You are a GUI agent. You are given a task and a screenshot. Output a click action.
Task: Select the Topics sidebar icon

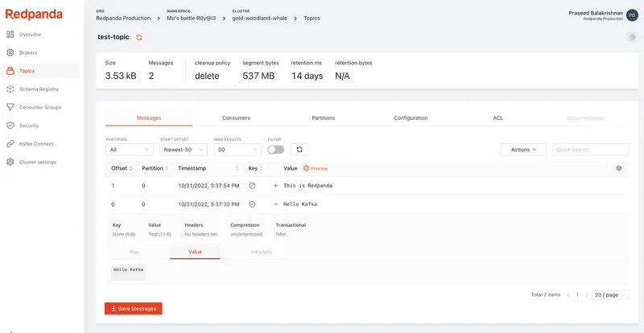pos(10,71)
